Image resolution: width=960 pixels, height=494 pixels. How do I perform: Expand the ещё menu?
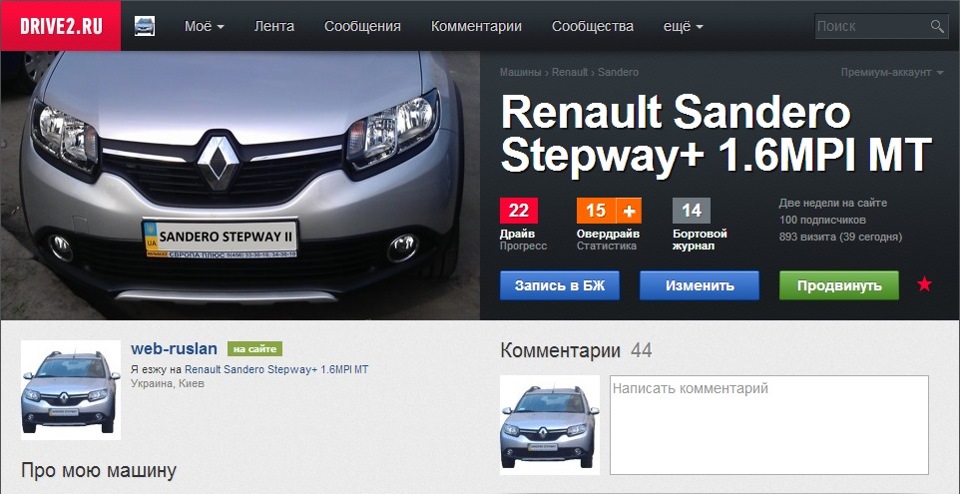click(x=683, y=26)
